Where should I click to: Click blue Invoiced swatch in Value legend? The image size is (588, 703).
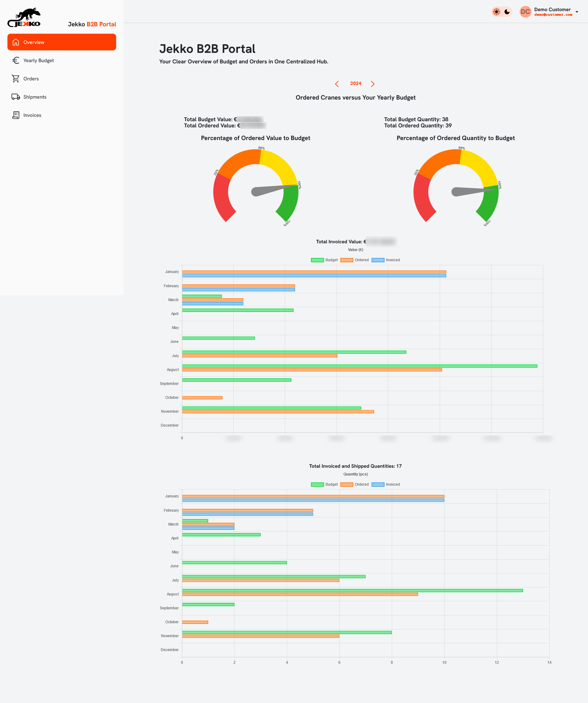pos(378,260)
